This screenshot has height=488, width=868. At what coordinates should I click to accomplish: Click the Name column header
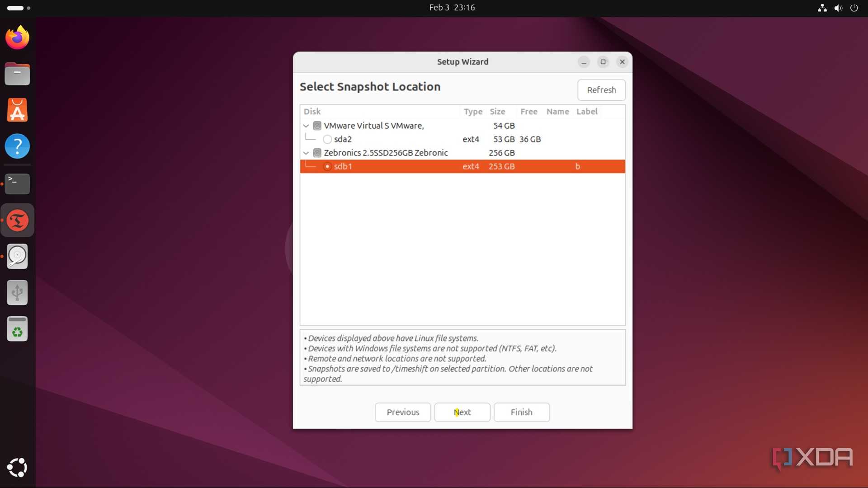[x=557, y=112]
